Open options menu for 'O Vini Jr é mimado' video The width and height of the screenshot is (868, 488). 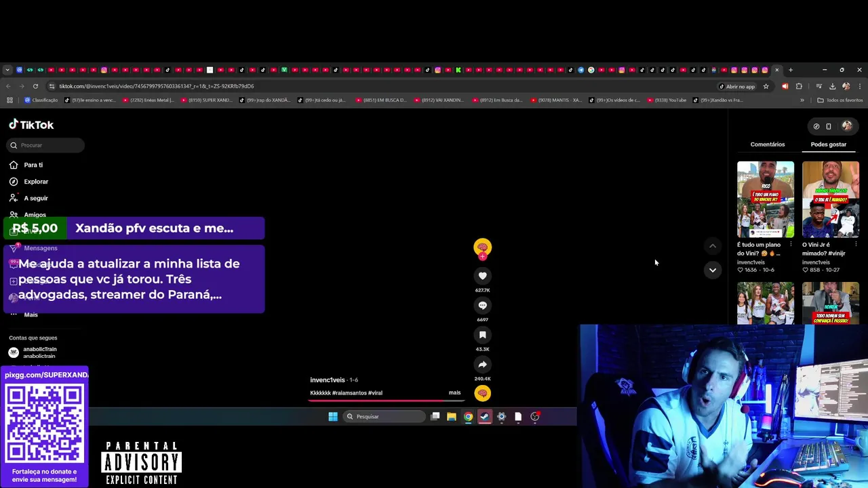(856, 245)
